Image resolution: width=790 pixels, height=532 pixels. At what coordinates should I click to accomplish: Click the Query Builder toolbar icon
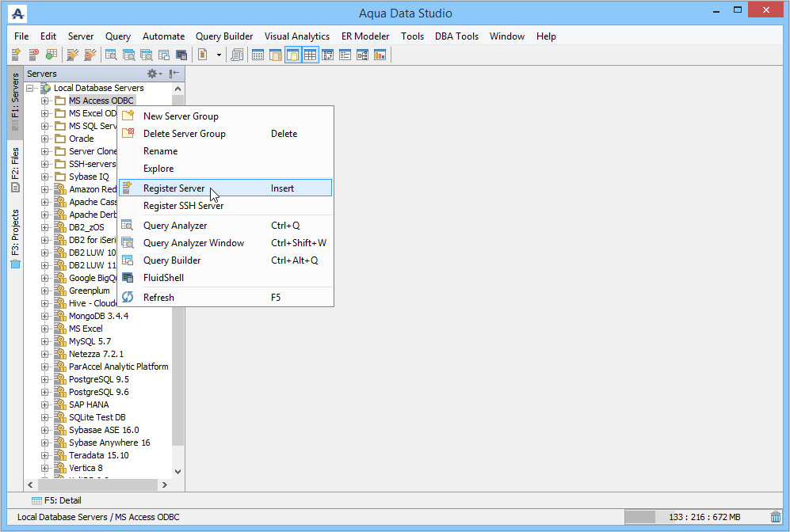point(164,55)
